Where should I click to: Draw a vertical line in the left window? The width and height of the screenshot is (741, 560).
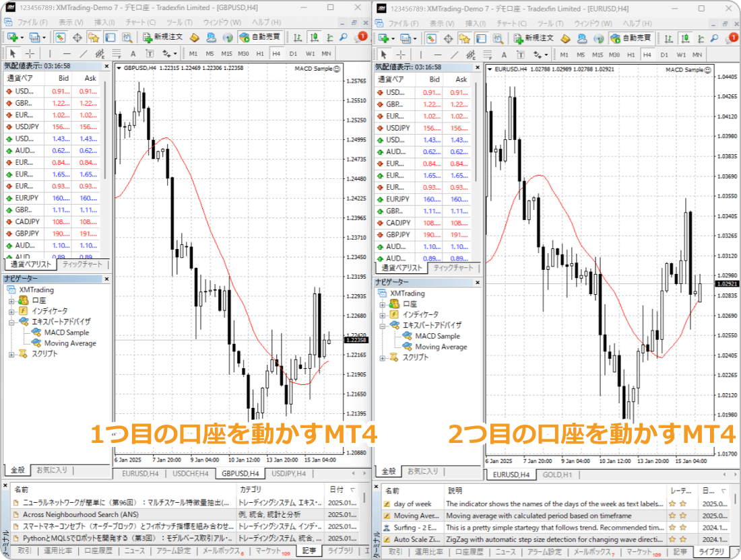point(50,53)
